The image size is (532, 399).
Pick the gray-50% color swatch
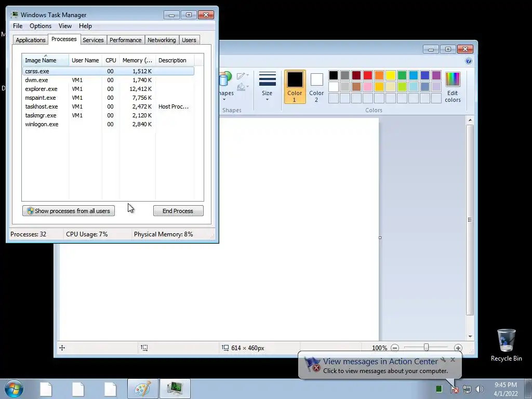tap(345, 75)
